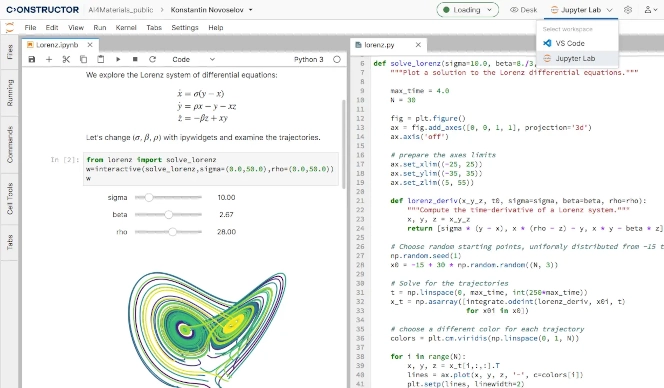Click the Jupyter logo icon in menu bar
Viewport: 664px width, 388px height.
(x=9, y=28)
